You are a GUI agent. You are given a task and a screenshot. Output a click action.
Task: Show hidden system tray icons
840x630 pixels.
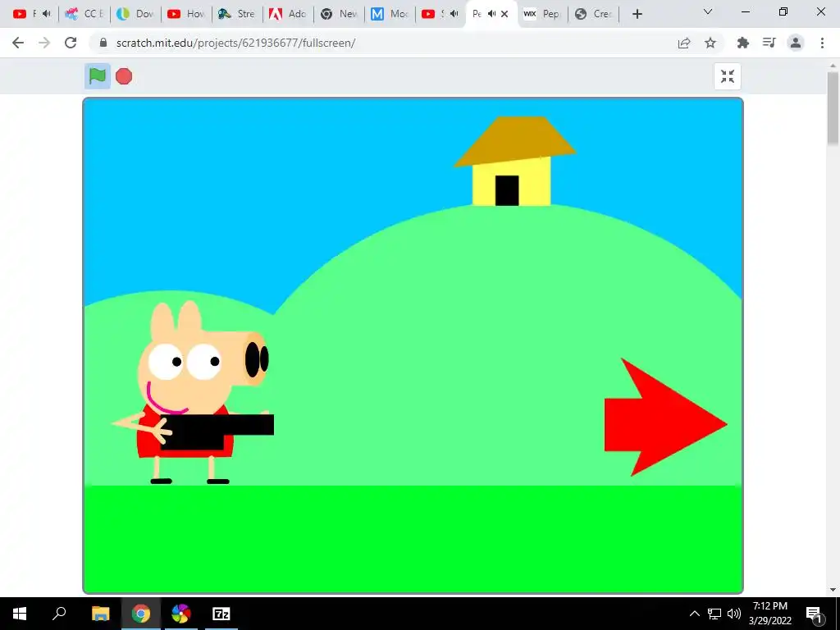tap(694, 614)
